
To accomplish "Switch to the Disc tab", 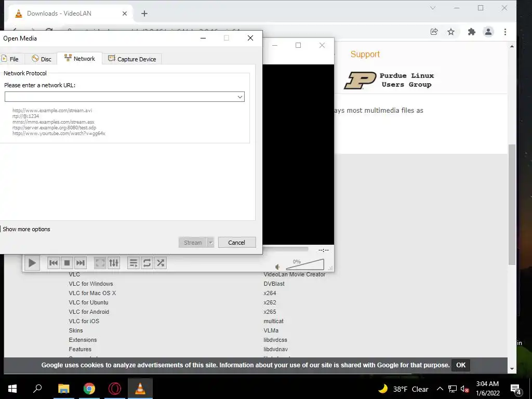I will pyautogui.click(x=42, y=59).
